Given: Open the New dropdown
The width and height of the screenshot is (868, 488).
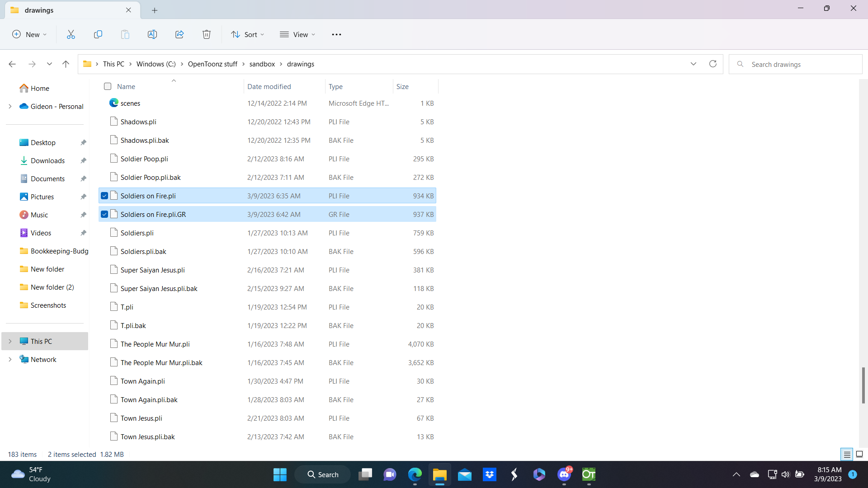Looking at the screenshot, I should [x=29, y=34].
